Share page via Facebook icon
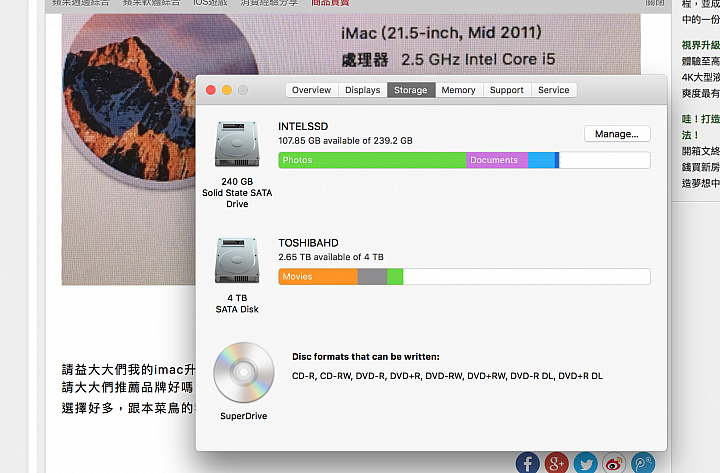This screenshot has width=720, height=473. [x=528, y=463]
